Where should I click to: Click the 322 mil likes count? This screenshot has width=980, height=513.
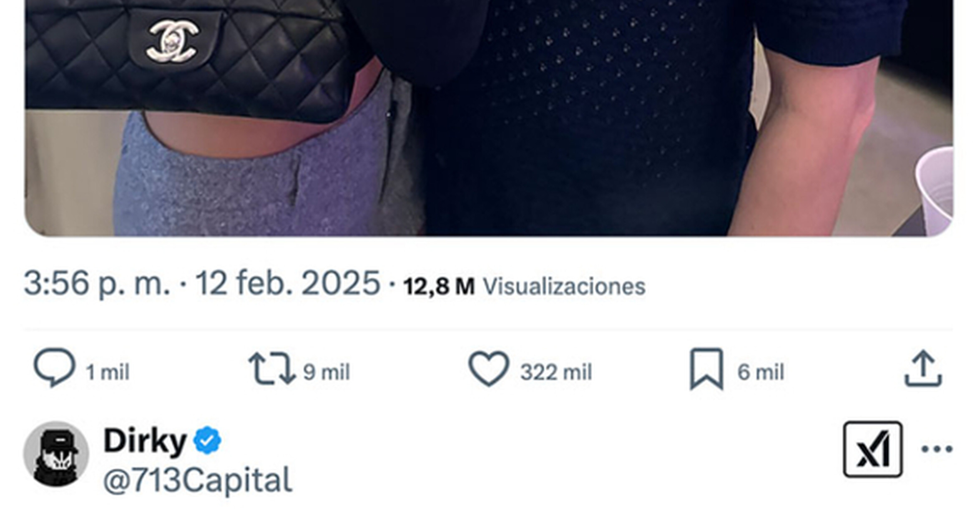coord(556,372)
